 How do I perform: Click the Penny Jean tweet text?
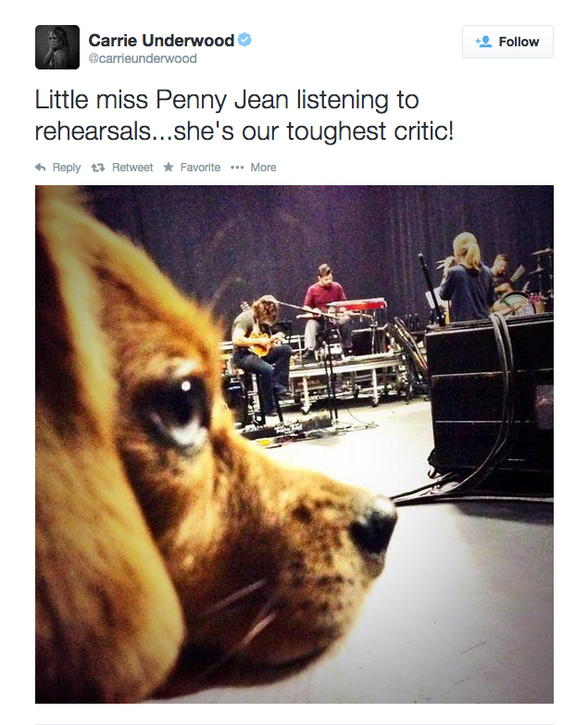click(244, 115)
